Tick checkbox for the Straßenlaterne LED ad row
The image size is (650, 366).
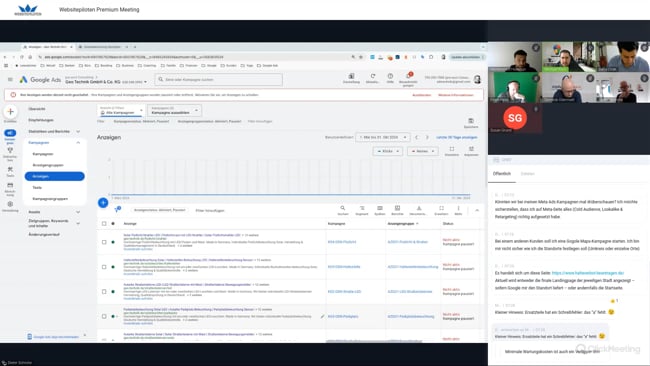click(104, 291)
